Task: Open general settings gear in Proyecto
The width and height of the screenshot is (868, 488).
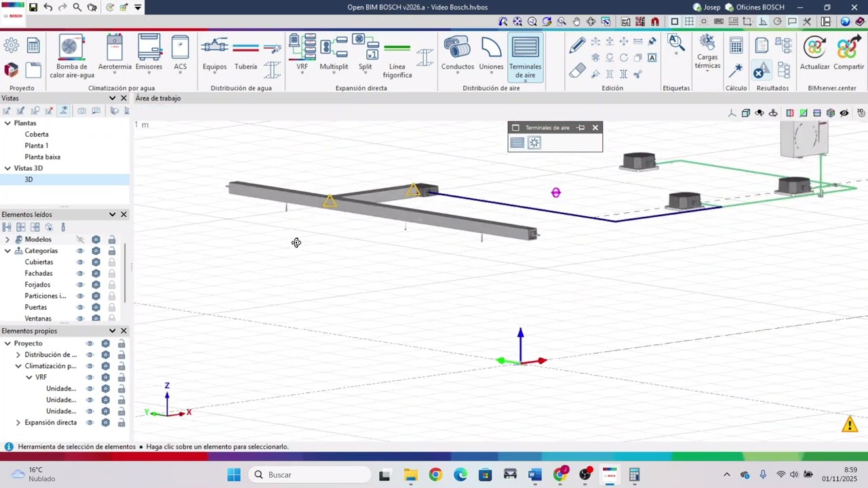Action: point(12,45)
